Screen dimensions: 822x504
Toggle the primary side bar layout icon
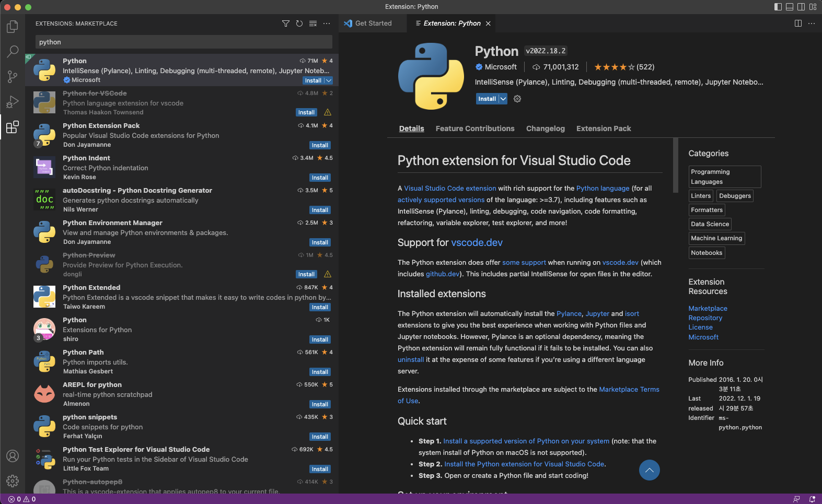tap(778, 7)
